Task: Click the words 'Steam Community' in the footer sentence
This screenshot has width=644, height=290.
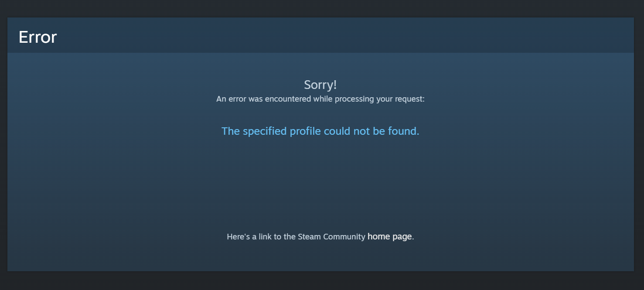Action: pos(331,237)
